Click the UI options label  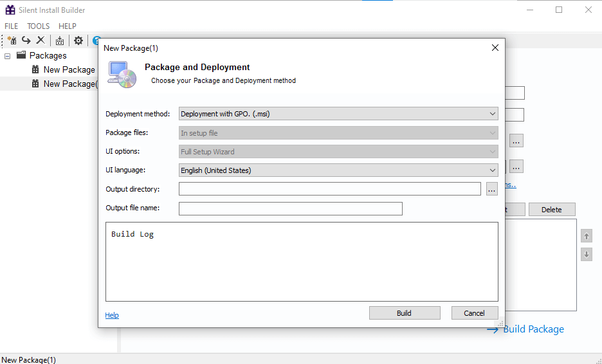[x=122, y=151]
